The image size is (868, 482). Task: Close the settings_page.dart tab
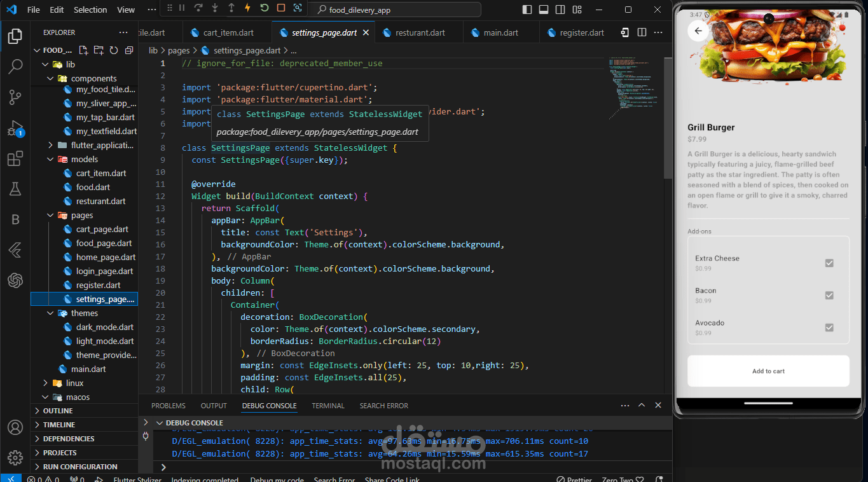pos(365,32)
